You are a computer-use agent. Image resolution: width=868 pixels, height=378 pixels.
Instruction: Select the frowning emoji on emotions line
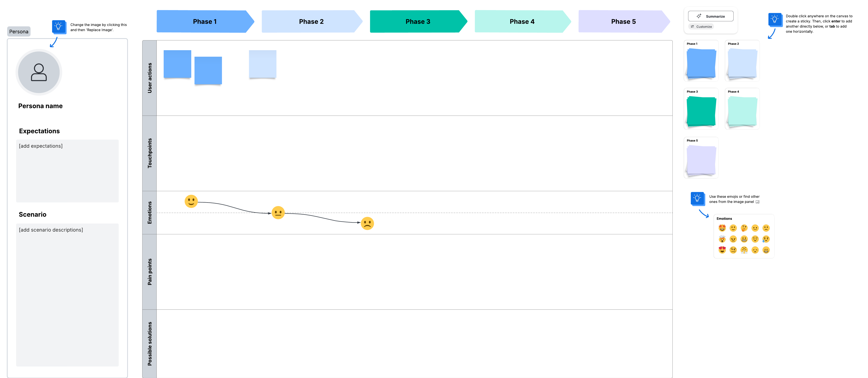point(367,223)
